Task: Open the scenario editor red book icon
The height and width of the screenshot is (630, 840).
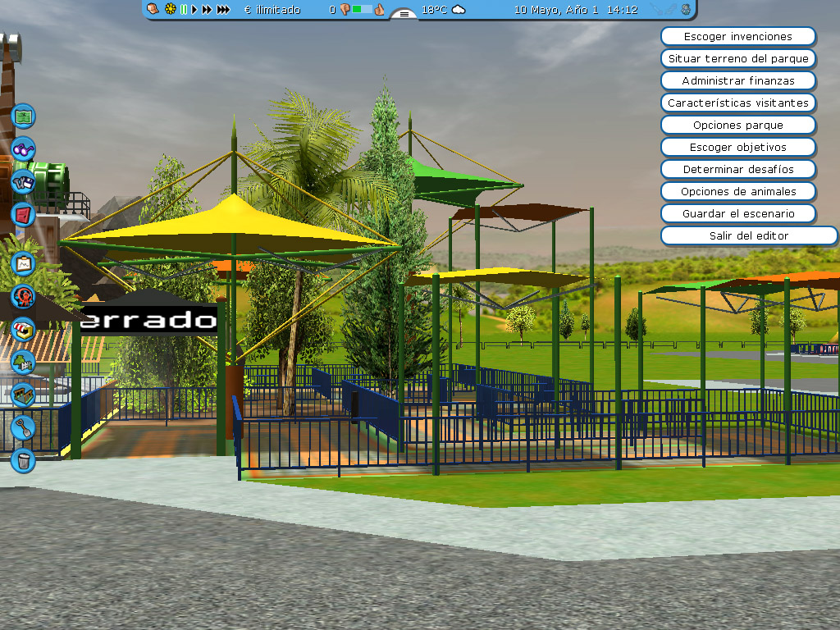Action: 24,216
